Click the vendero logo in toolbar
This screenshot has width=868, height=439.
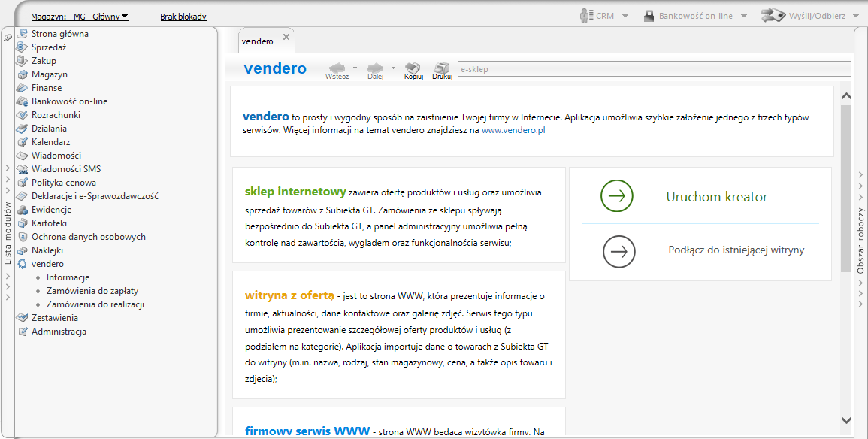tap(275, 68)
